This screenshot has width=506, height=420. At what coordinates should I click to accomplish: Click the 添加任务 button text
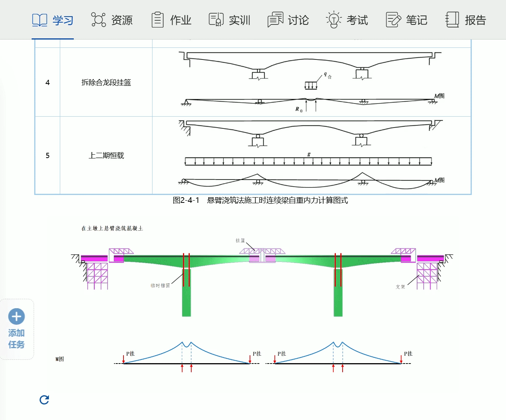[x=17, y=339]
